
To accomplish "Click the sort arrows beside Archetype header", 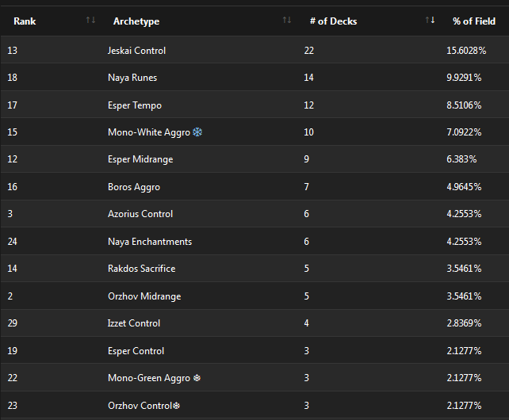I will pos(286,21).
